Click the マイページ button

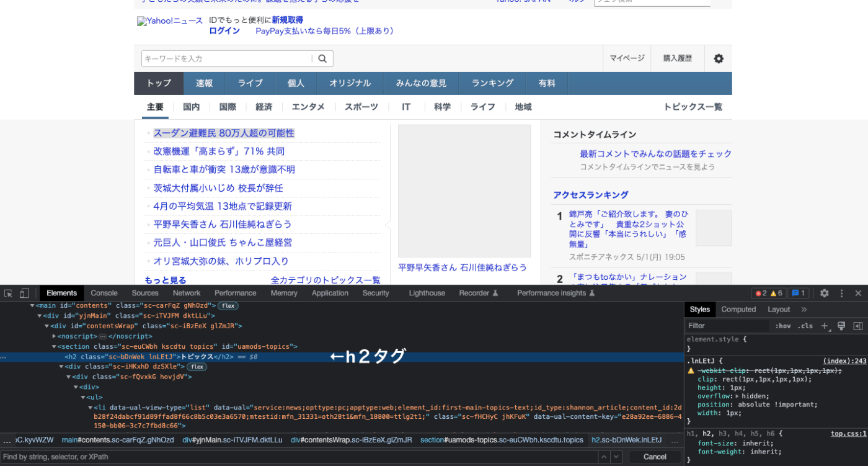[627, 58]
